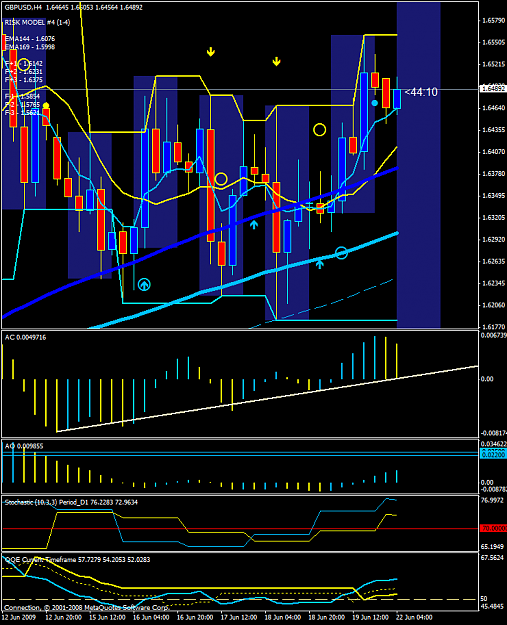Click the 17 Jun 12:00 time label
507x625 pixels.
click(x=238, y=617)
